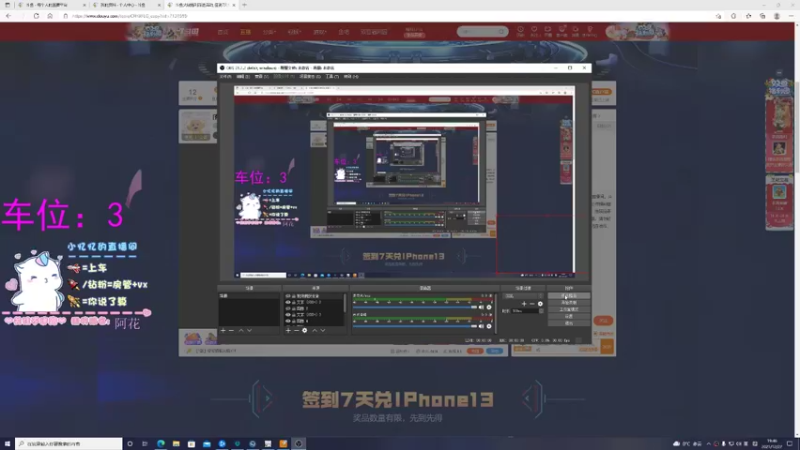The width and height of the screenshot is (800, 450).
Task: Toggle visibility eye of third OBS source row
Action: [x=287, y=309]
